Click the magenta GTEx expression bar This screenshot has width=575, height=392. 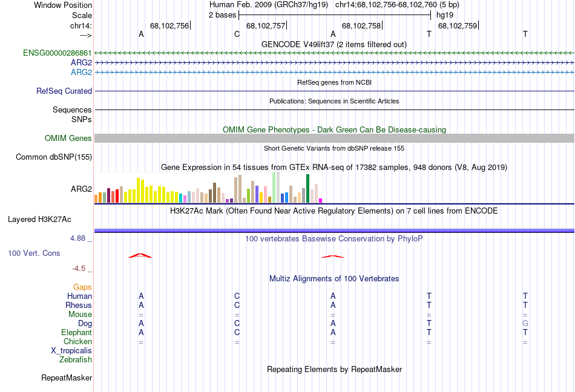click(x=321, y=201)
